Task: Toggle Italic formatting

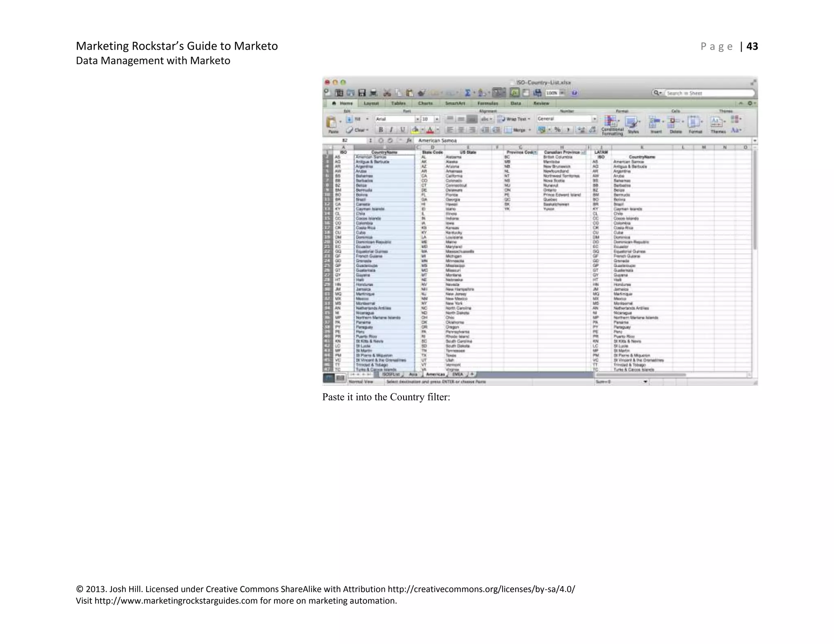Action: [x=391, y=129]
